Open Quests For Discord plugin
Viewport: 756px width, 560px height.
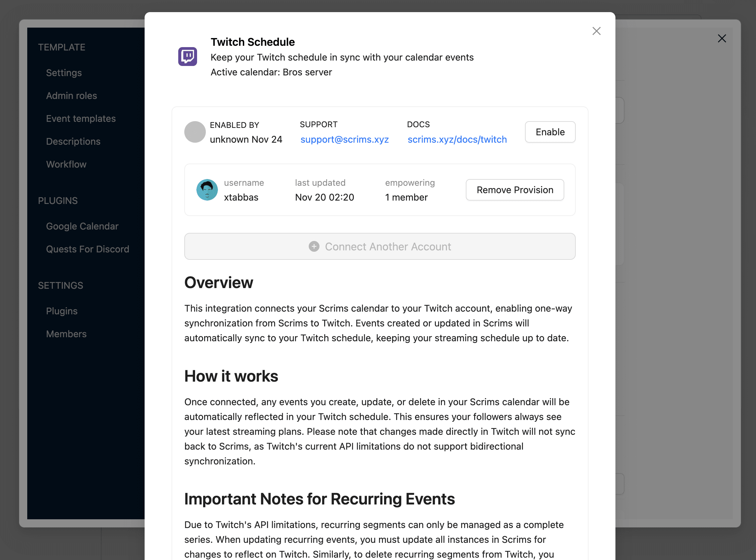[87, 249]
